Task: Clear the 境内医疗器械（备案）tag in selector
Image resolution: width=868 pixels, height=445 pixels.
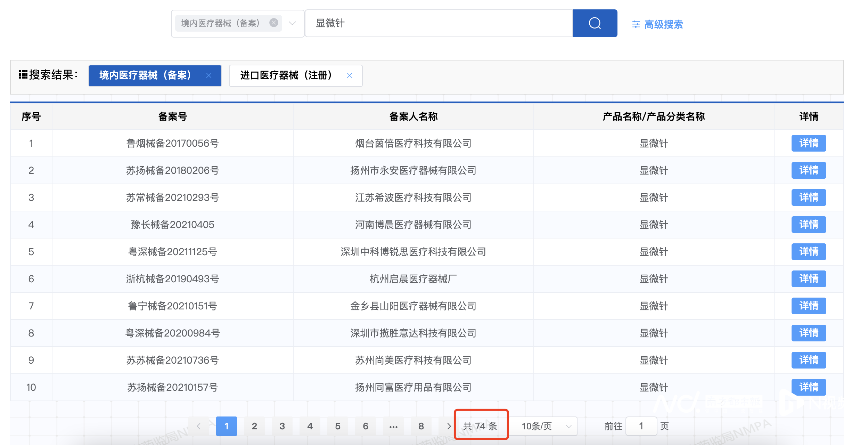Action: [x=274, y=23]
